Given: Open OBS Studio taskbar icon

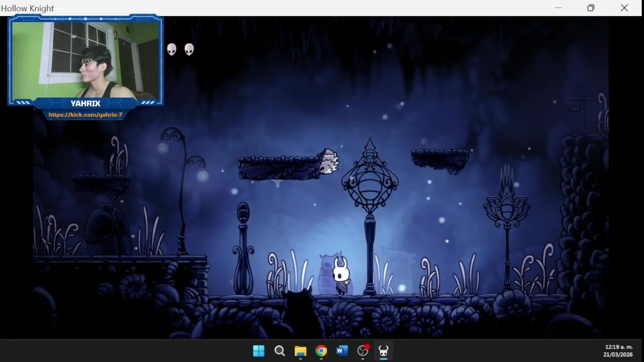Looking at the screenshot, I should 363,351.
